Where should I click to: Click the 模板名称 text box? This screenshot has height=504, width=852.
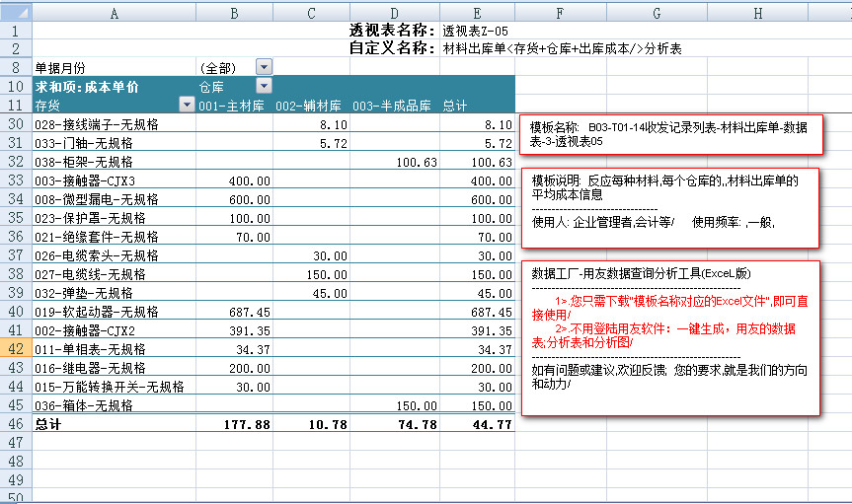[x=670, y=134]
